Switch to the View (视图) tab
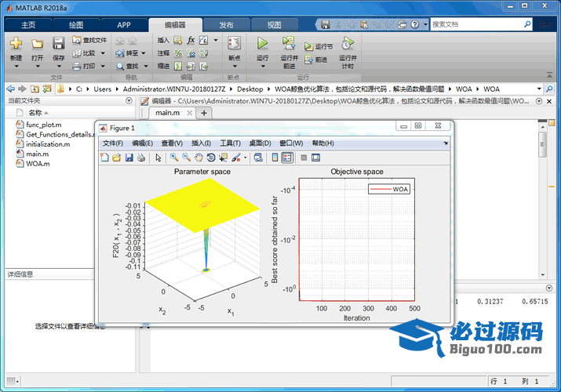The height and width of the screenshot is (392, 561). coord(275,25)
